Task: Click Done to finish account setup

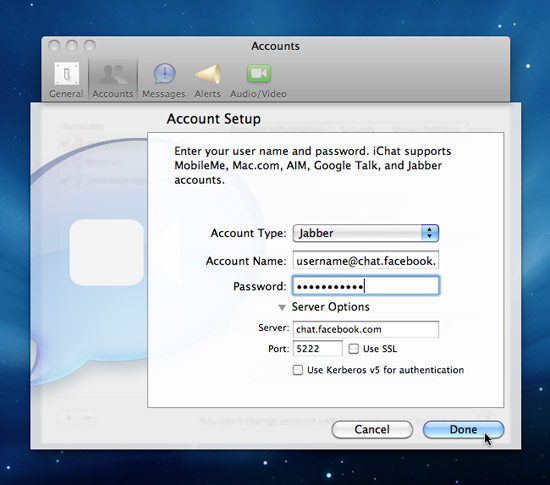Action: (463, 430)
